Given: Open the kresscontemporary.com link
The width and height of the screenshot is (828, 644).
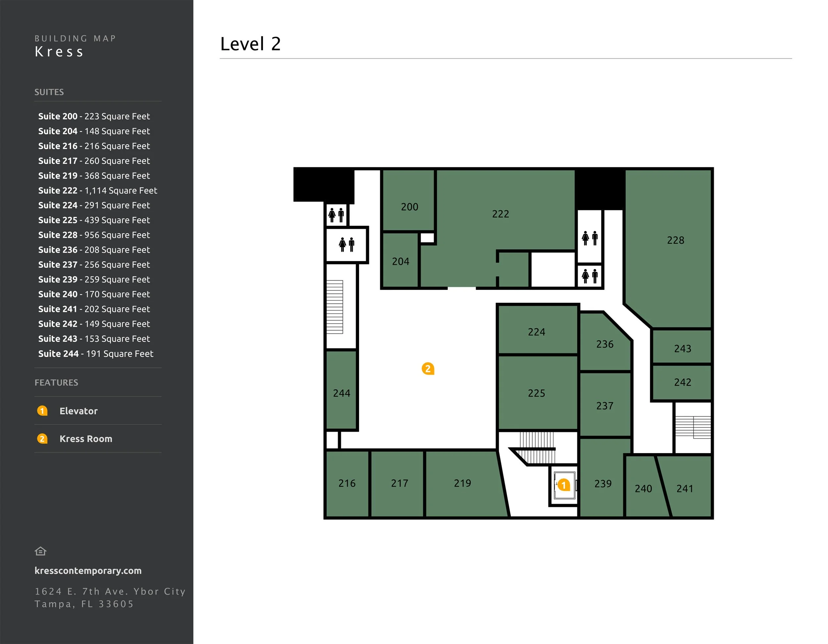Looking at the screenshot, I should [88, 571].
